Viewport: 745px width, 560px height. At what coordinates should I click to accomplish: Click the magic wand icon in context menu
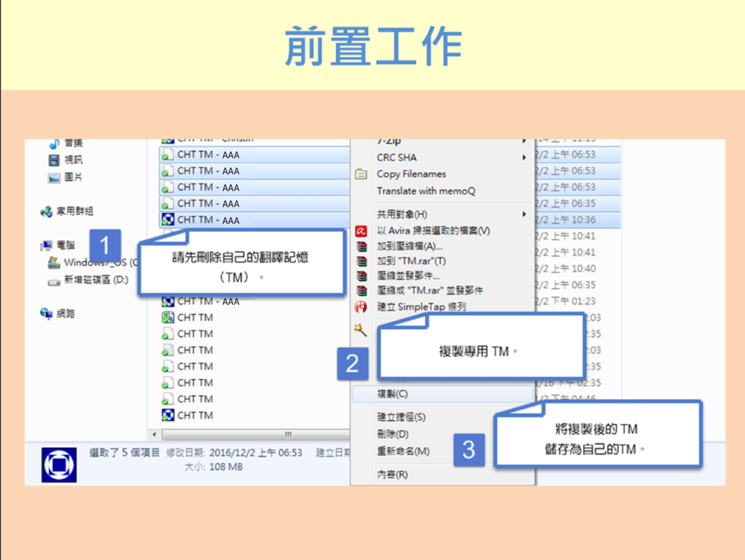[x=360, y=330]
